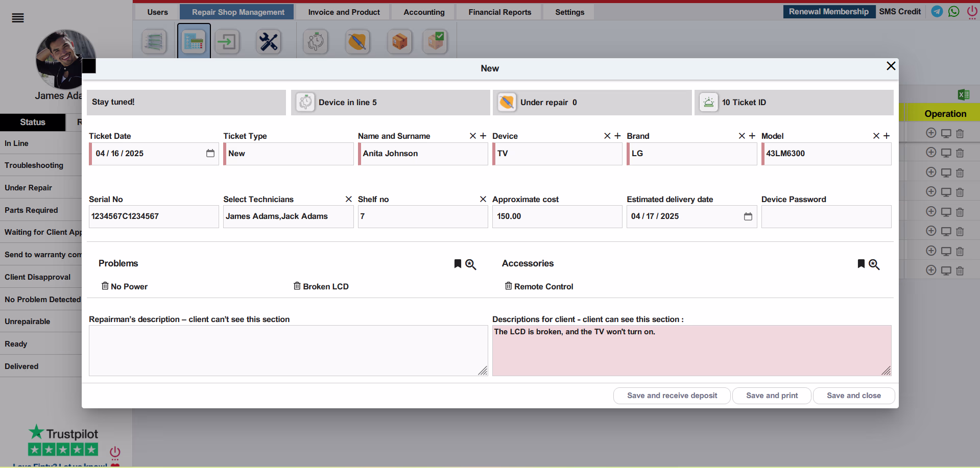Export the list to Excel
This screenshot has width=980, height=468.
pyautogui.click(x=964, y=94)
